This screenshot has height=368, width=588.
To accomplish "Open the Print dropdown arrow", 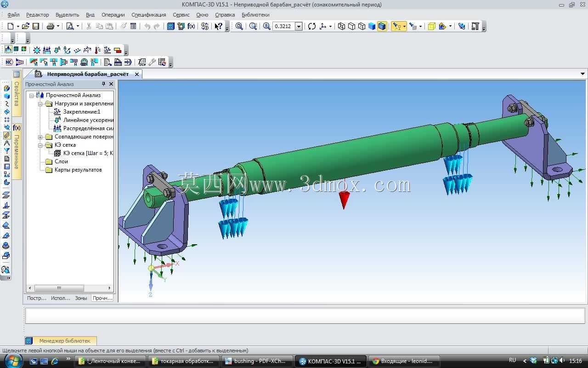I will click(x=58, y=26).
